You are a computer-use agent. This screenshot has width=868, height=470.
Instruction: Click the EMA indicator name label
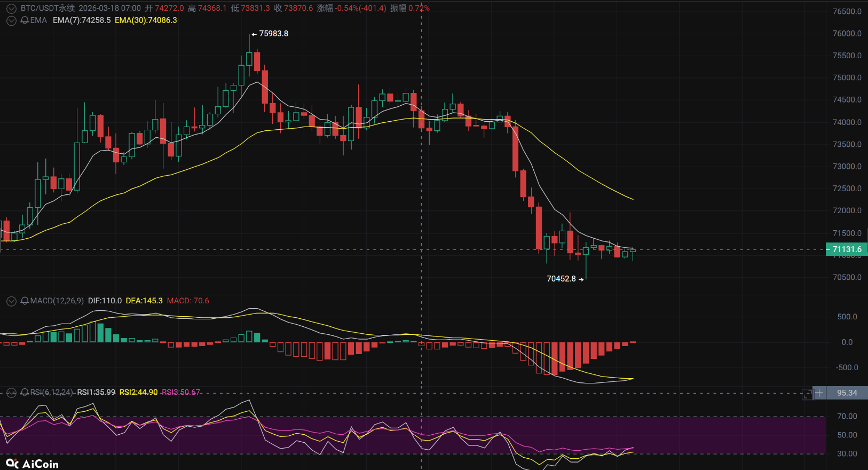click(38, 20)
